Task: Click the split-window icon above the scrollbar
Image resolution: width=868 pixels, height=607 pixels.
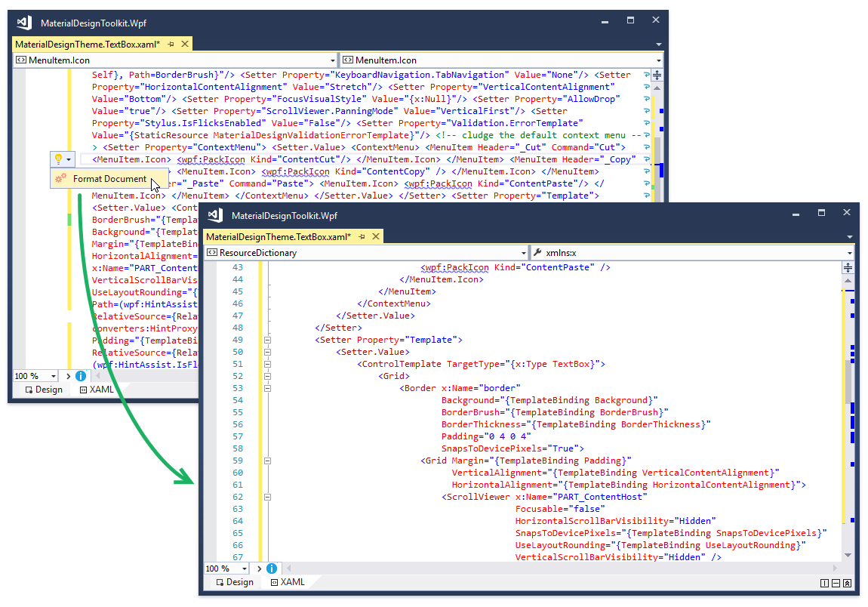Action: (847, 267)
